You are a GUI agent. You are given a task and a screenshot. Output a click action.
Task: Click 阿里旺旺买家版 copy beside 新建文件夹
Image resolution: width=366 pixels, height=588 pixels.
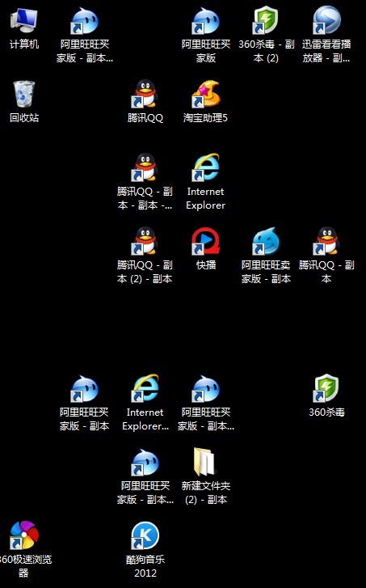point(145,476)
